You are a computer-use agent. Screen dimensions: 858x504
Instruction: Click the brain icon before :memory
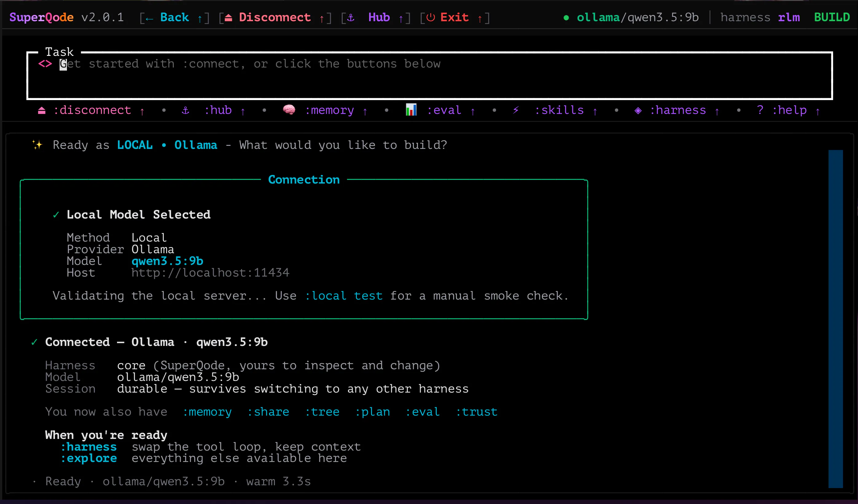[289, 110]
